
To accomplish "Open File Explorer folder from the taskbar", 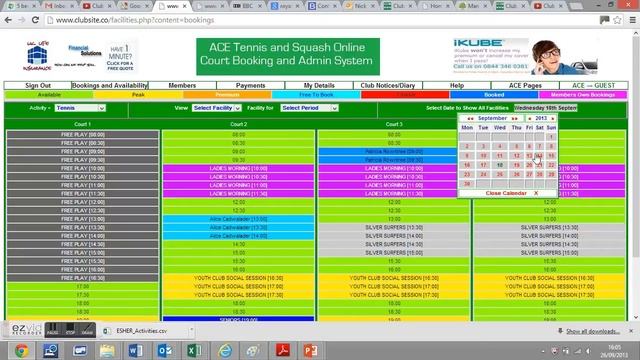I will click(107, 351).
